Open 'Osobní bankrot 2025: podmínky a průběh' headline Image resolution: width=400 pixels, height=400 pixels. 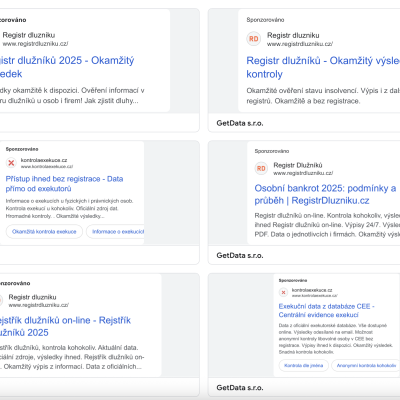pos(325,194)
